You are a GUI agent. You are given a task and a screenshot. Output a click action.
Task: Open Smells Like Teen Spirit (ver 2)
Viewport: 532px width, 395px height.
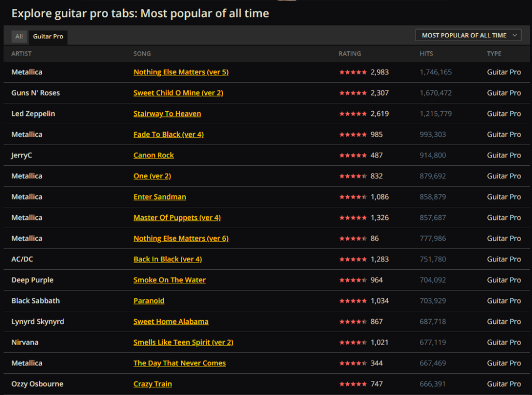(x=183, y=342)
